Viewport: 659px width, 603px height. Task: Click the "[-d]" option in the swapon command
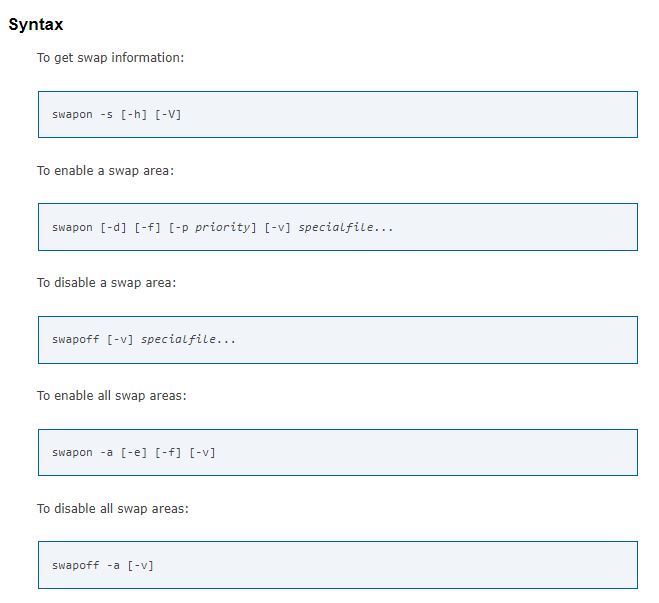point(113,228)
